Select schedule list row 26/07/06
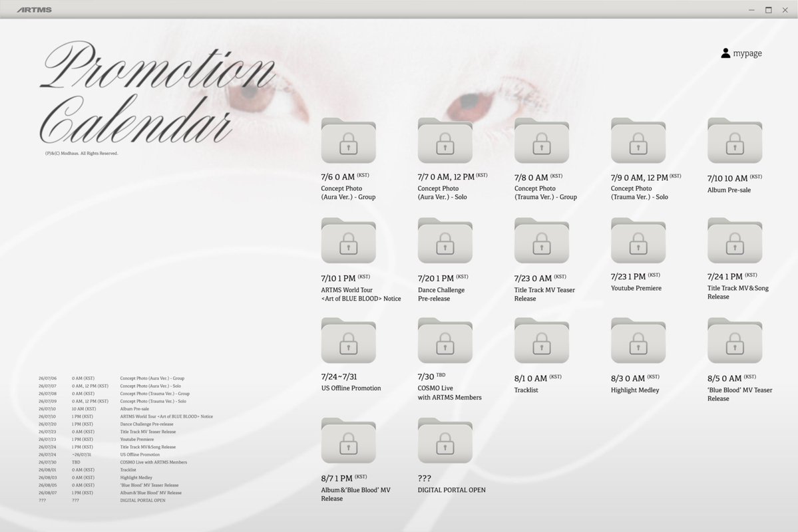The height and width of the screenshot is (532, 798). [111, 378]
